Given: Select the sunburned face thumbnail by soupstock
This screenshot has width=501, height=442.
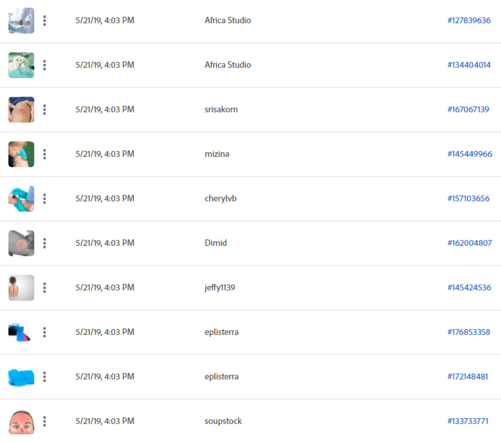Looking at the screenshot, I should pos(21,422).
